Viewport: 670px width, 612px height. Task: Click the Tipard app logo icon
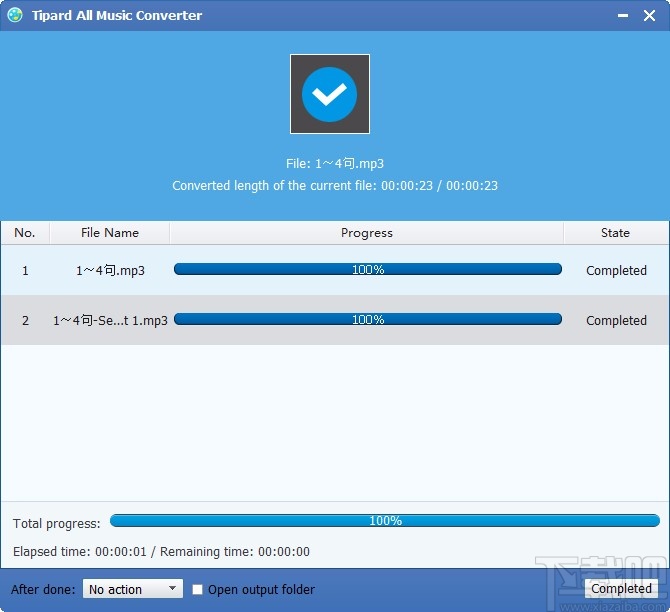click(15, 15)
